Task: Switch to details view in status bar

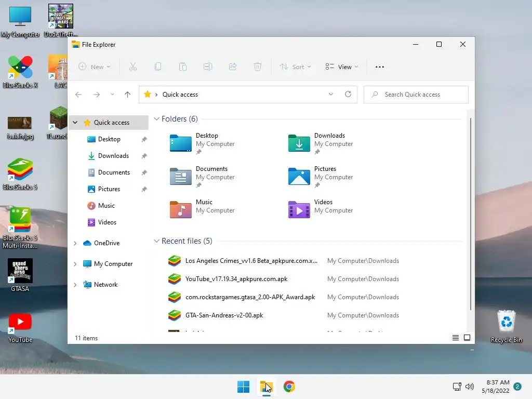Action: click(x=456, y=338)
